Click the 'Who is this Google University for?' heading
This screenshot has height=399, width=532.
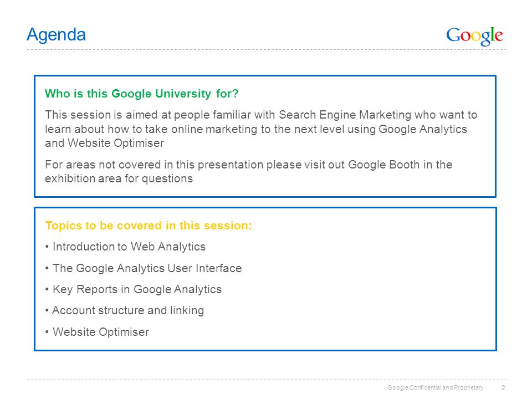[142, 94]
